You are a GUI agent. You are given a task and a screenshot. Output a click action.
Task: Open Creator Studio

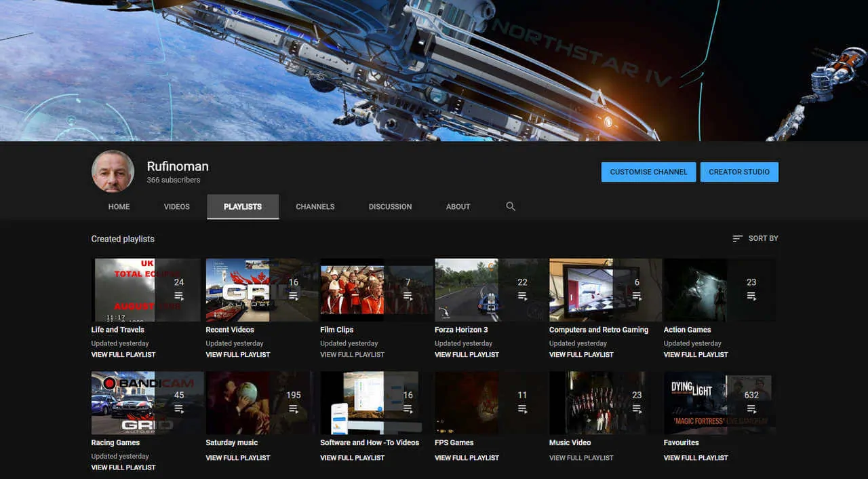(739, 172)
